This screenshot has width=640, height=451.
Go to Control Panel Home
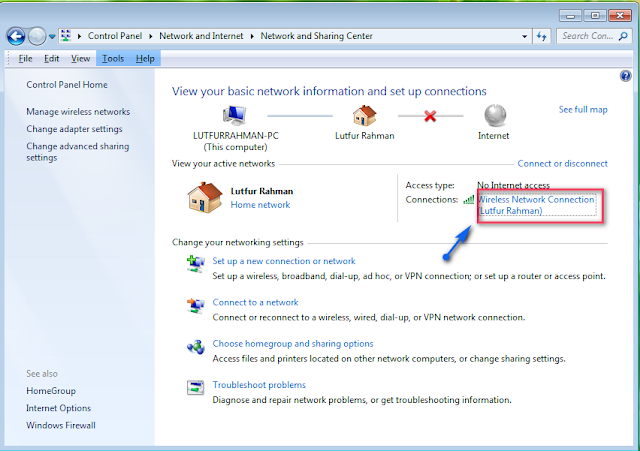(x=67, y=84)
